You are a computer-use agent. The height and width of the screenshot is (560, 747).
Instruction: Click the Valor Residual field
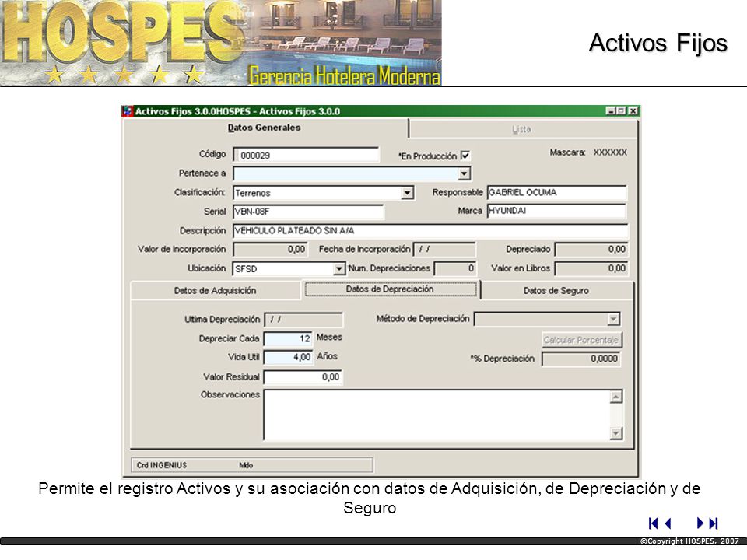303,377
